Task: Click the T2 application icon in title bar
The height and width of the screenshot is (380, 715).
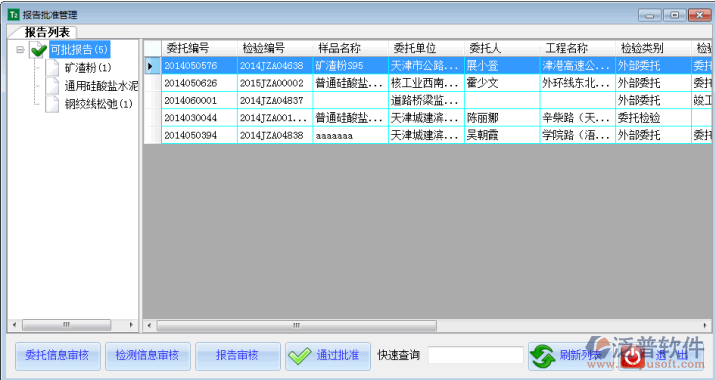Action: point(14,15)
